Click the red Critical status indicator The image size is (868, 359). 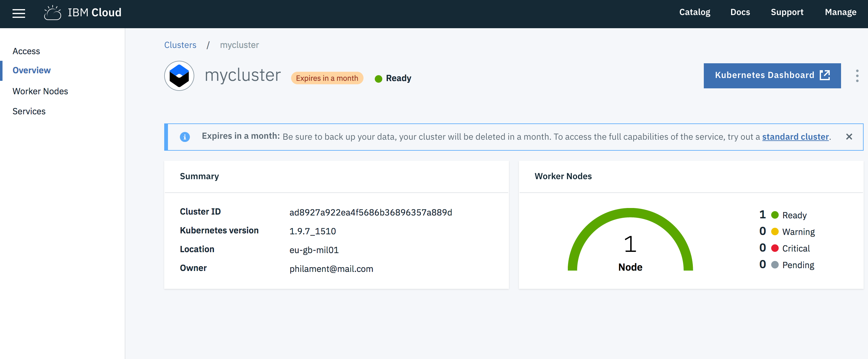(x=775, y=248)
